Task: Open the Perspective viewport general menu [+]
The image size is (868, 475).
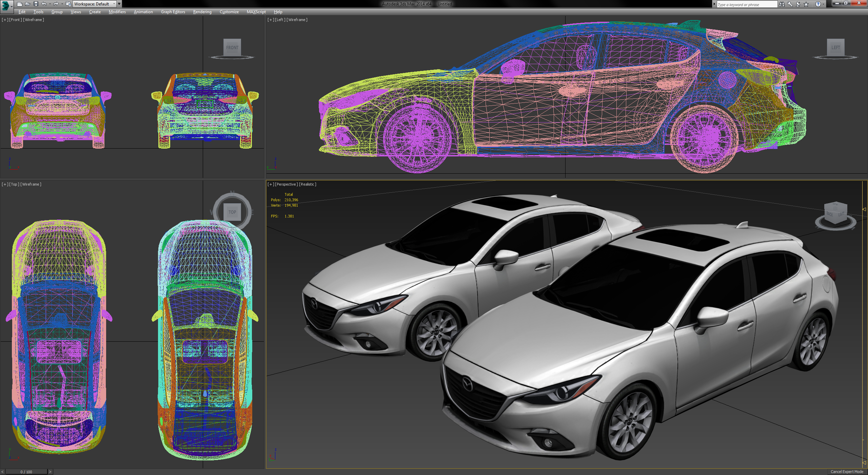Action: point(271,184)
